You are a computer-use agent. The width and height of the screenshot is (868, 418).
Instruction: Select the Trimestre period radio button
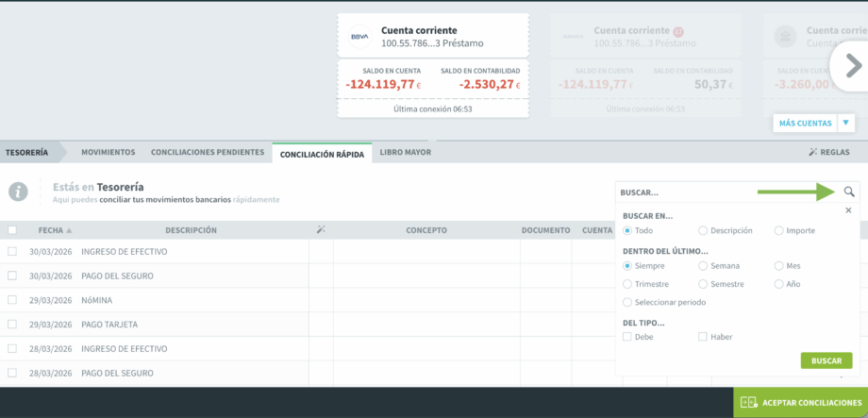(627, 284)
